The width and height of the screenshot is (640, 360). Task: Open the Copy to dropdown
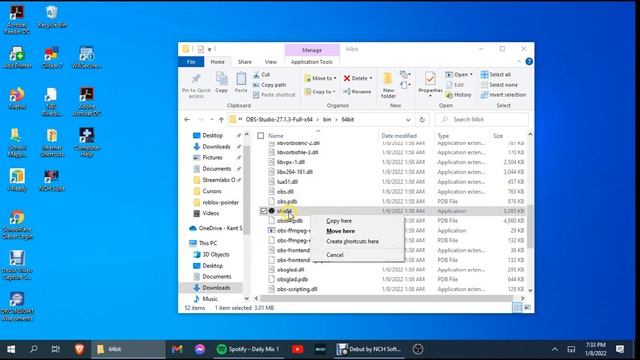(320, 92)
